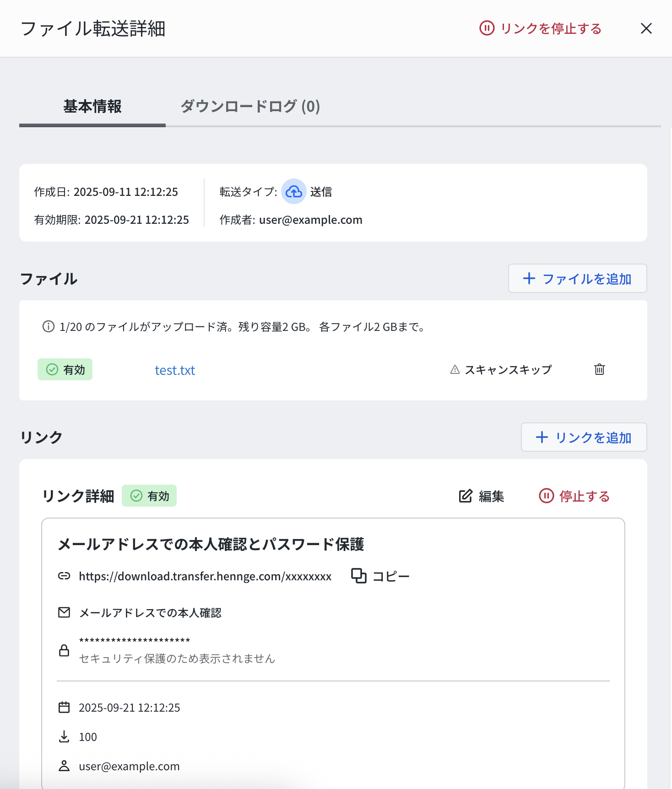This screenshot has width=672, height=789.
Task: Click the envelope icon for email verification
Action: 64,612
